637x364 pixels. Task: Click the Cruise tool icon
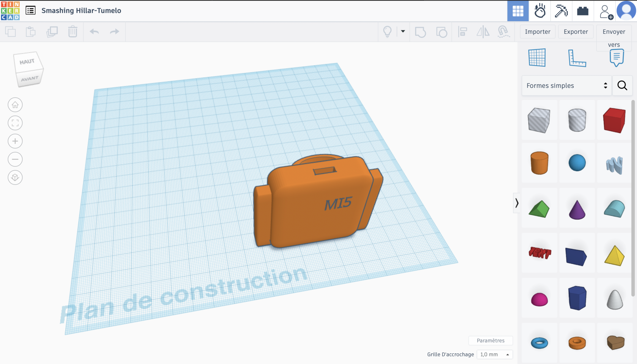point(504,32)
